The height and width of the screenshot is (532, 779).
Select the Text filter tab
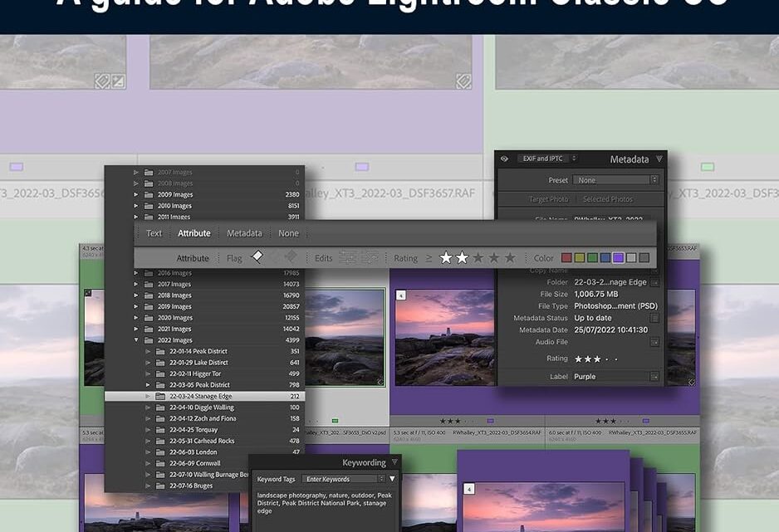(154, 233)
